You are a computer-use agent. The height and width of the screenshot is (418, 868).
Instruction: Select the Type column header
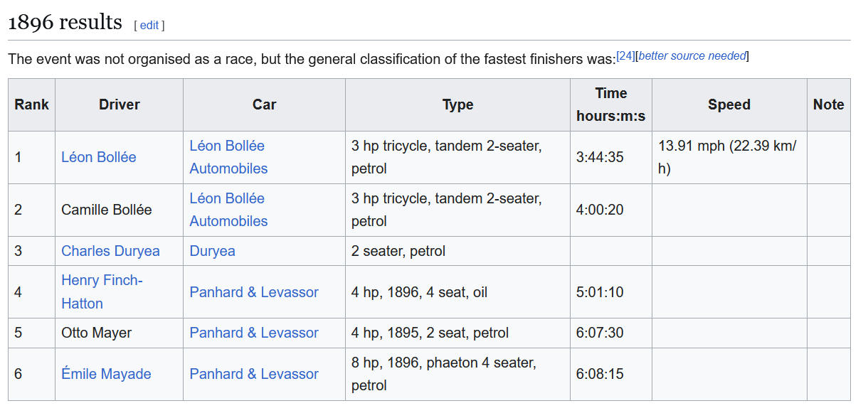(x=457, y=104)
